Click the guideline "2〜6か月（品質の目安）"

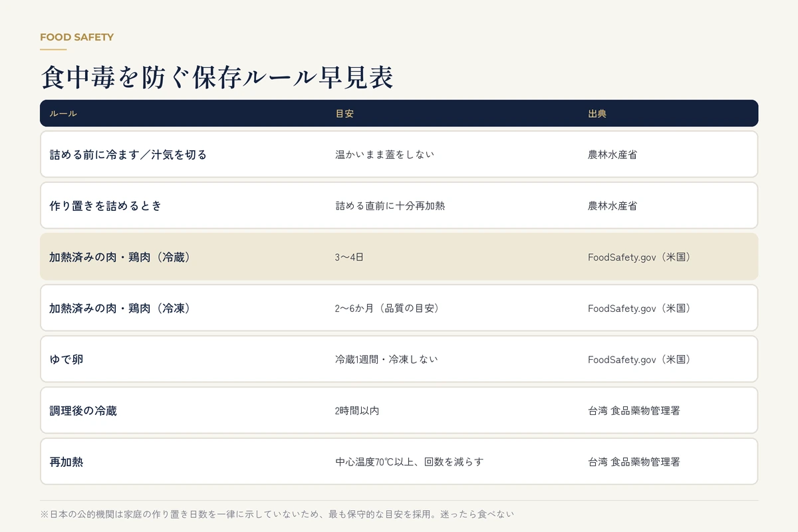[387, 308]
